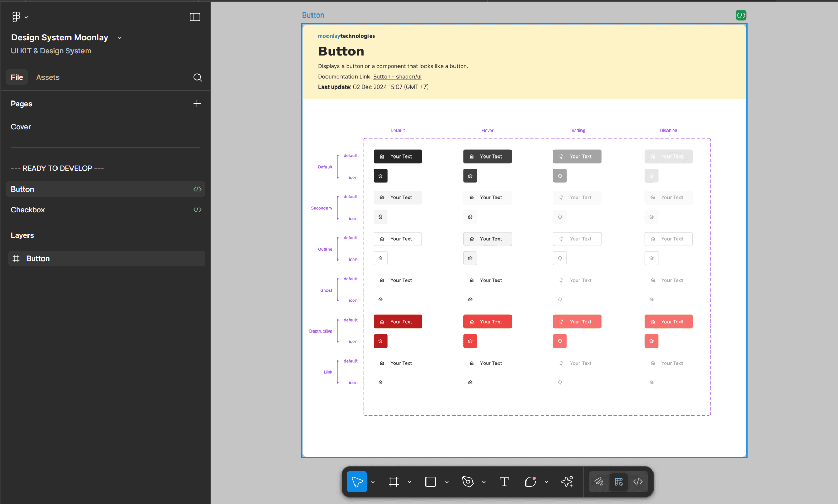
Task: Switch to the File tab
Action: [x=17, y=77]
